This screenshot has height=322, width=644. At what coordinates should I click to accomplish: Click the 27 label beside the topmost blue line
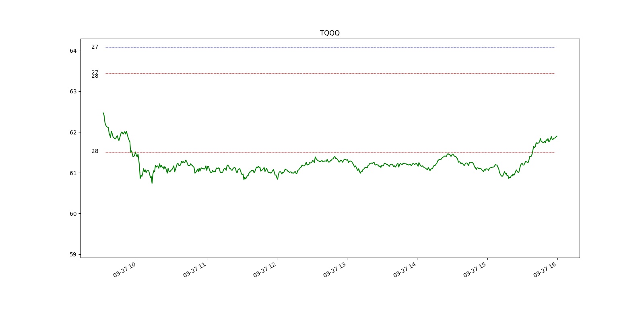pos(95,47)
